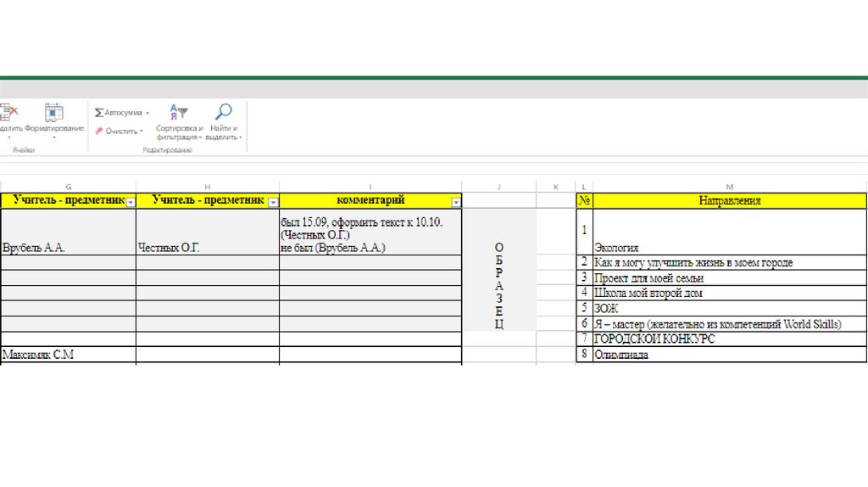
Task: Click the Clear (Очистить) eraser icon
Action: pyautogui.click(x=99, y=132)
